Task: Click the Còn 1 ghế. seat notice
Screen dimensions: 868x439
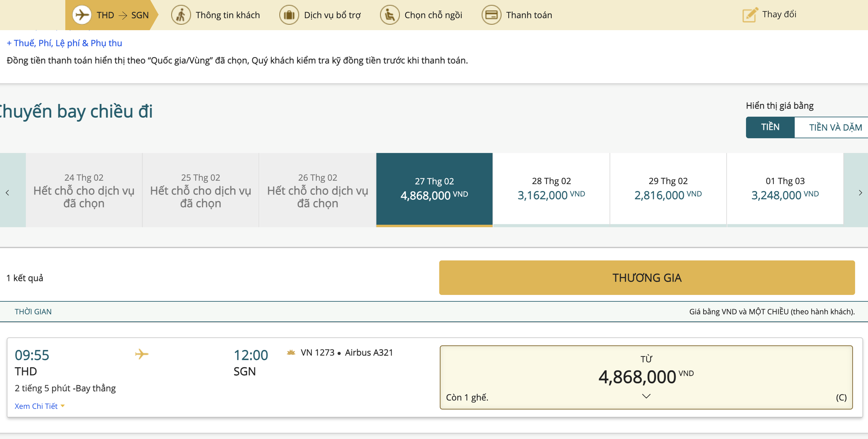Action: pyautogui.click(x=467, y=397)
